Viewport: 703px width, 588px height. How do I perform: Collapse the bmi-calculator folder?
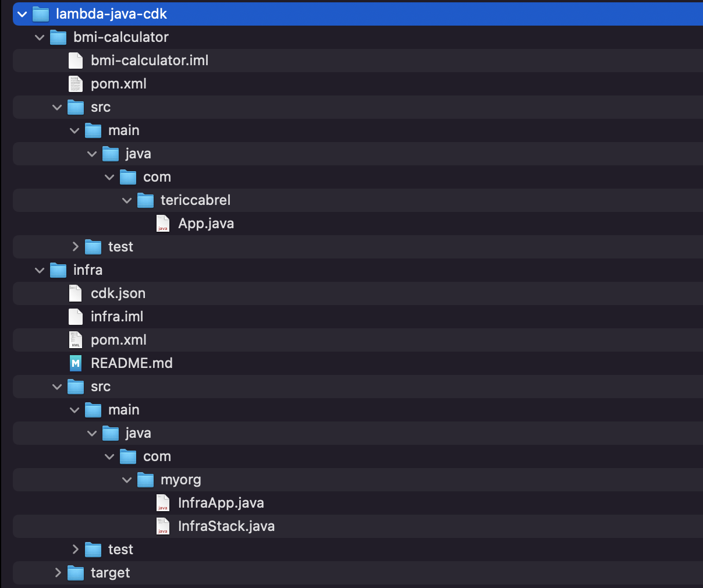pos(40,37)
